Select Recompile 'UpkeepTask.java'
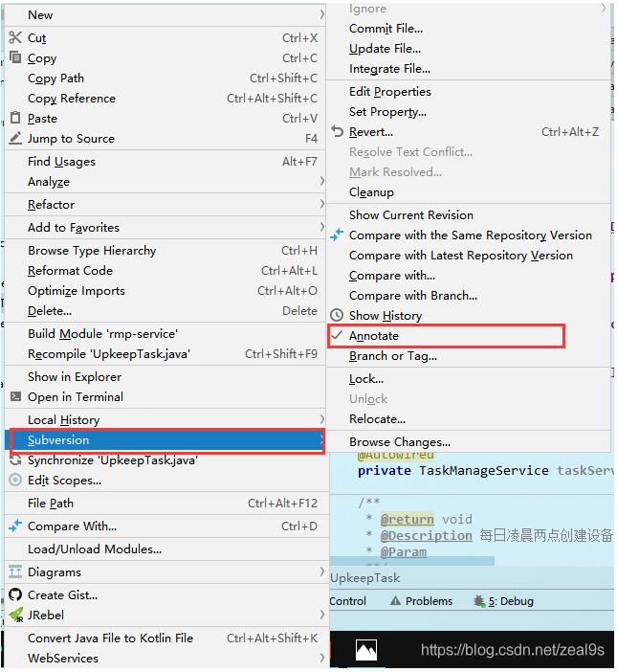 [166, 353]
